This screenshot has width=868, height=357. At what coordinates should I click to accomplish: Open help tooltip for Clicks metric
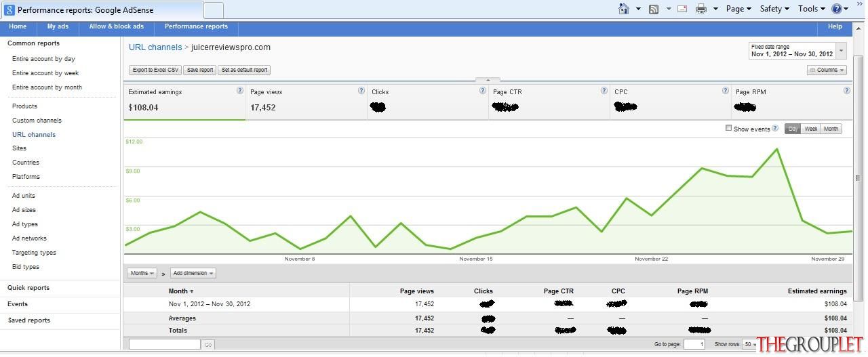point(483,91)
